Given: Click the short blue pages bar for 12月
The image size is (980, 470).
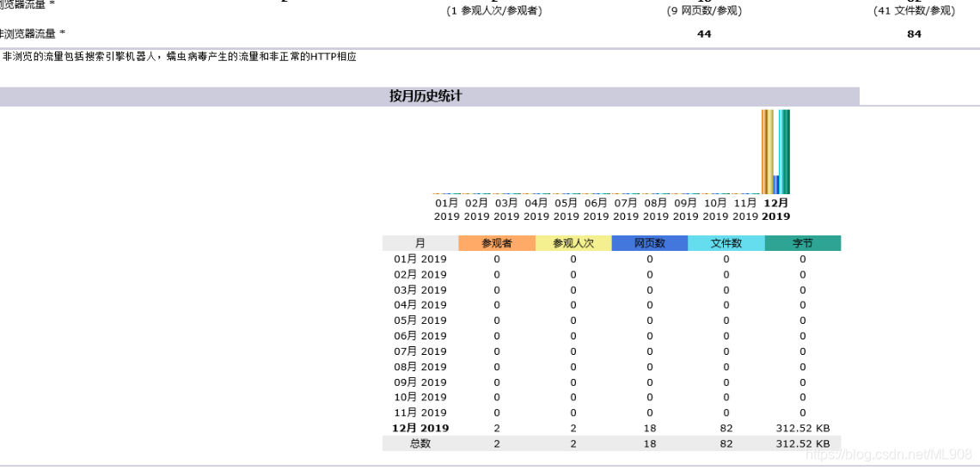Looking at the screenshot, I should (x=775, y=185).
